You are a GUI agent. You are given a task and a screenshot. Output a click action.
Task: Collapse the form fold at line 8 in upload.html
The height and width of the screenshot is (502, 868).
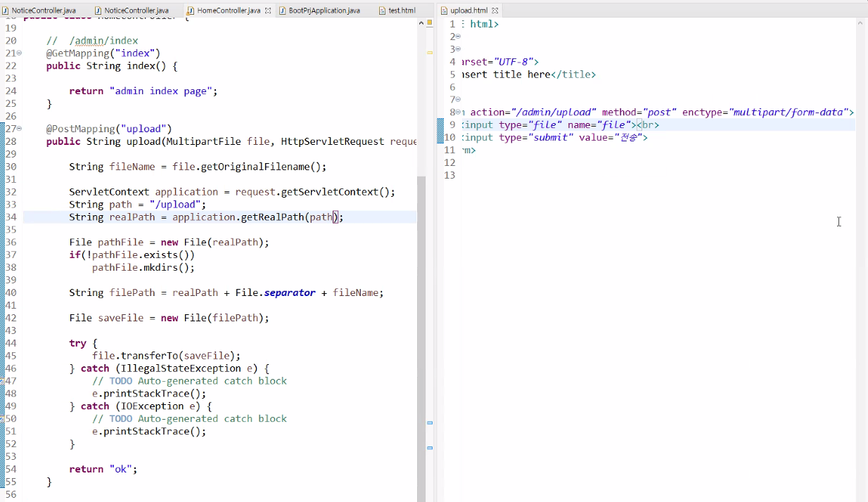click(x=458, y=112)
